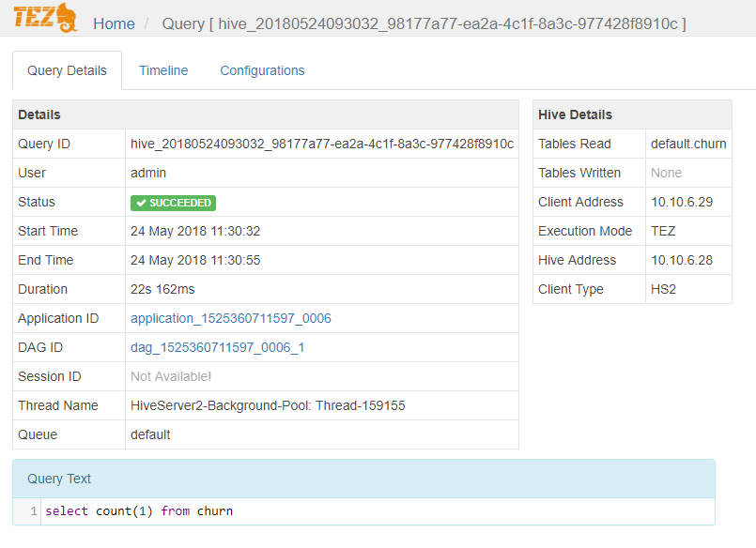This screenshot has width=756, height=548.
Task: Switch to the Timeline tab
Action: (x=163, y=70)
